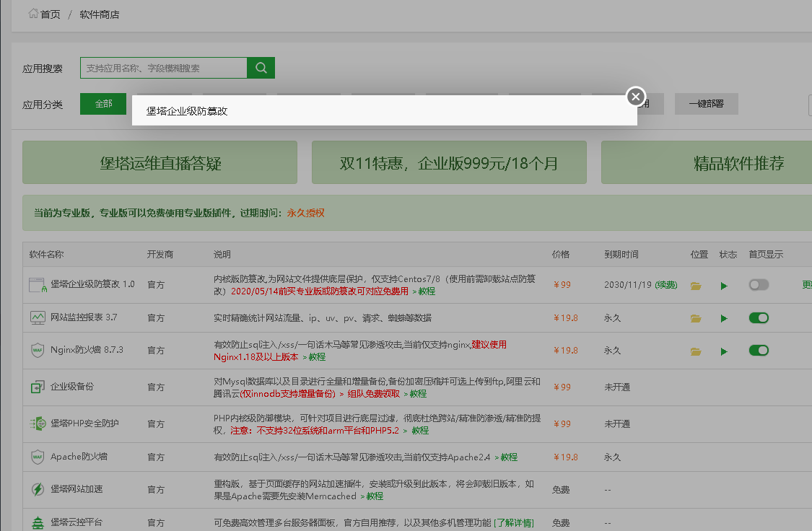Screen dimensions: 812x531
Task: Click 堡塔企业级防篡改 1.0 software name
Action: coord(92,284)
